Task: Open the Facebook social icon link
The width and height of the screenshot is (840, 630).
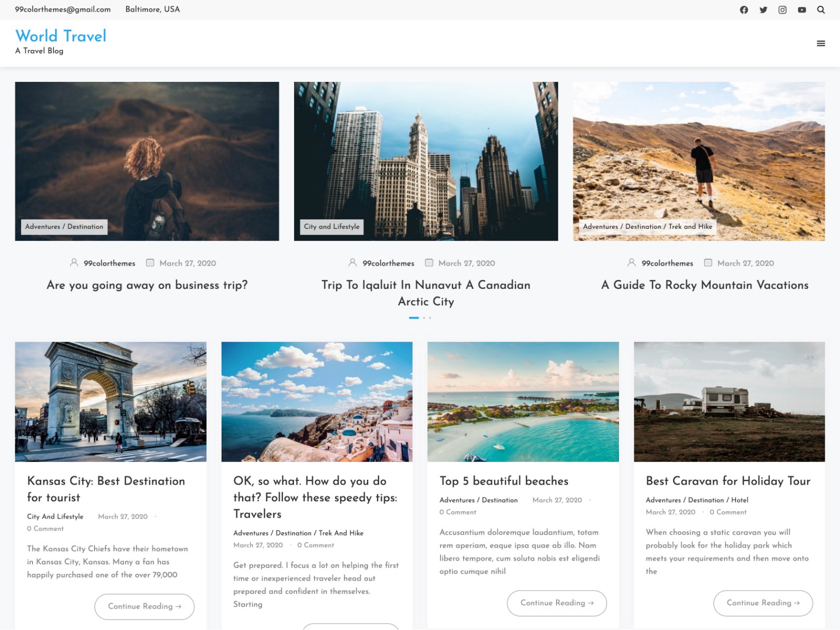Action: [744, 10]
